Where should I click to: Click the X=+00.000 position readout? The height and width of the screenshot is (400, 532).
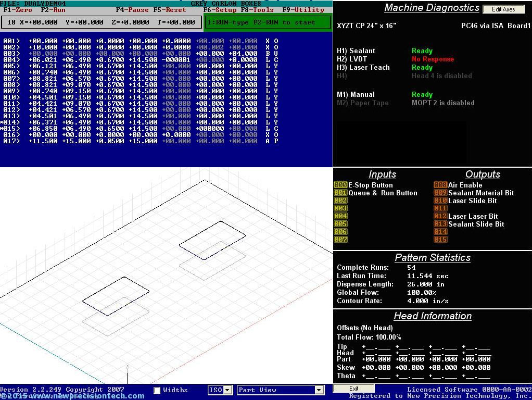39,22
